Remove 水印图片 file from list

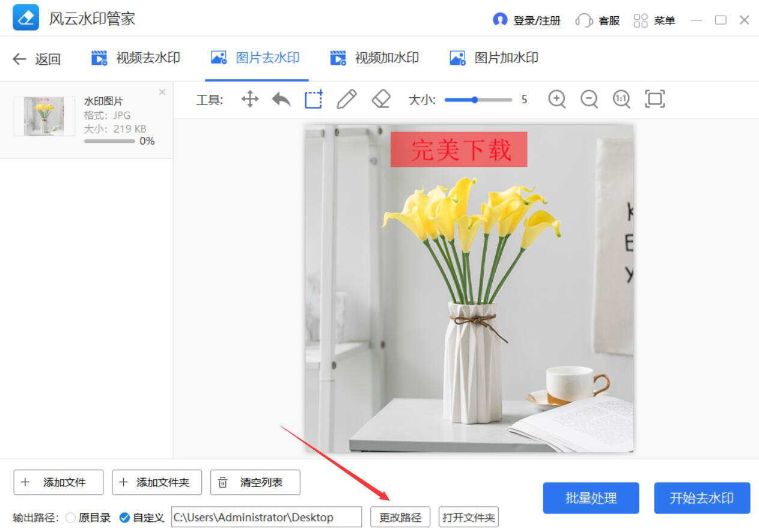click(x=162, y=92)
